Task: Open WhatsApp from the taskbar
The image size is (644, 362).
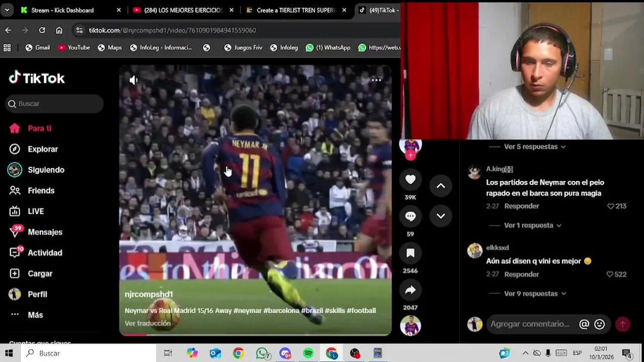Action: pyautogui.click(x=262, y=353)
